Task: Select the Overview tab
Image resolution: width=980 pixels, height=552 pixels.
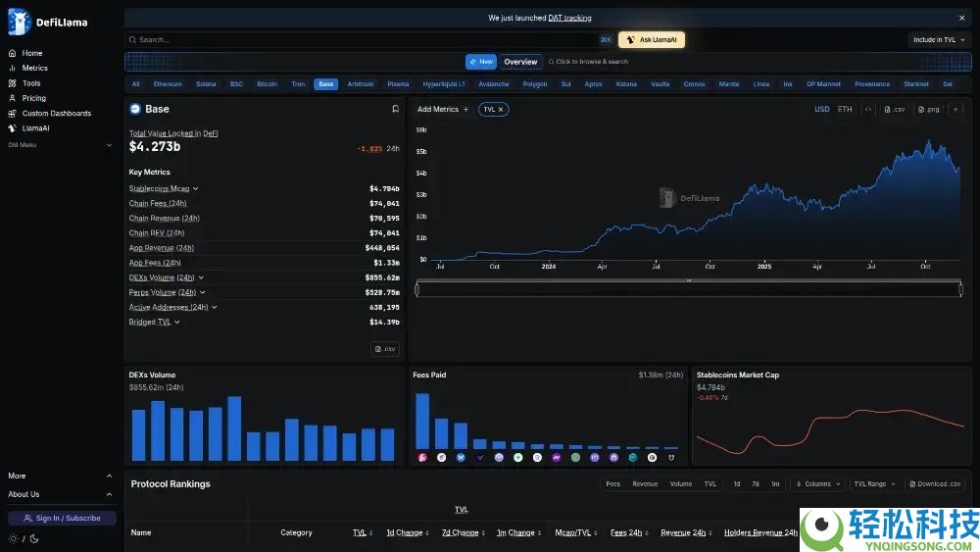Action: [x=520, y=61]
